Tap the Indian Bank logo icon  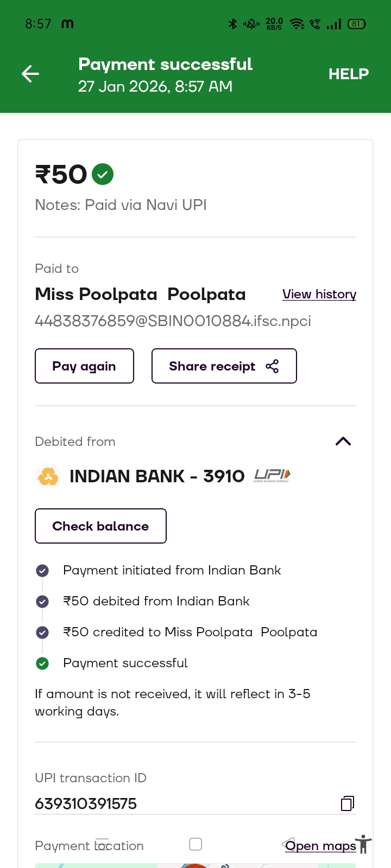tap(48, 476)
